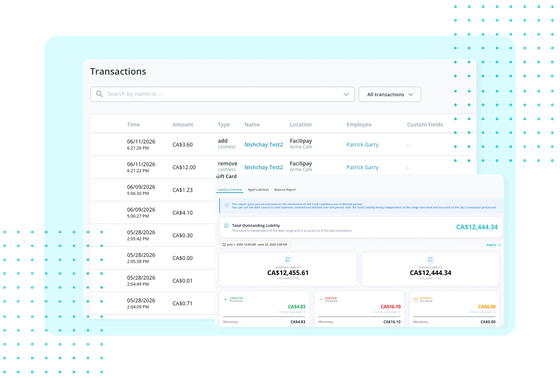Image resolution: width=560 pixels, height=378 pixels.
Task: Select the red CA$16.10 debited total
Action: [x=390, y=307]
